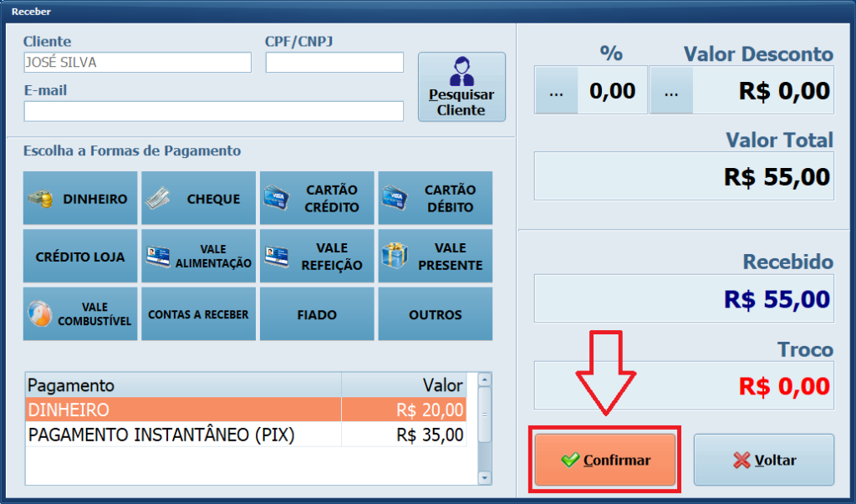Select DINHEIRO payment method button
The height and width of the screenshot is (504, 856).
[80, 198]
